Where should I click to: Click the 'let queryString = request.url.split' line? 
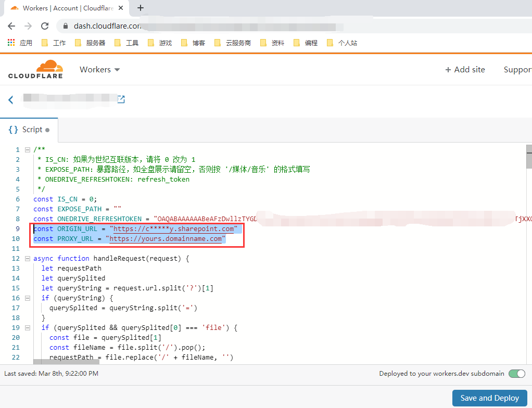[127, 288]
